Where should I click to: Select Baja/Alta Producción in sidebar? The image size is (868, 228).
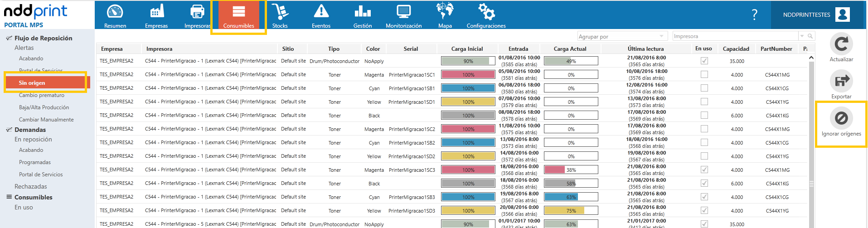[x=44, y=107]
